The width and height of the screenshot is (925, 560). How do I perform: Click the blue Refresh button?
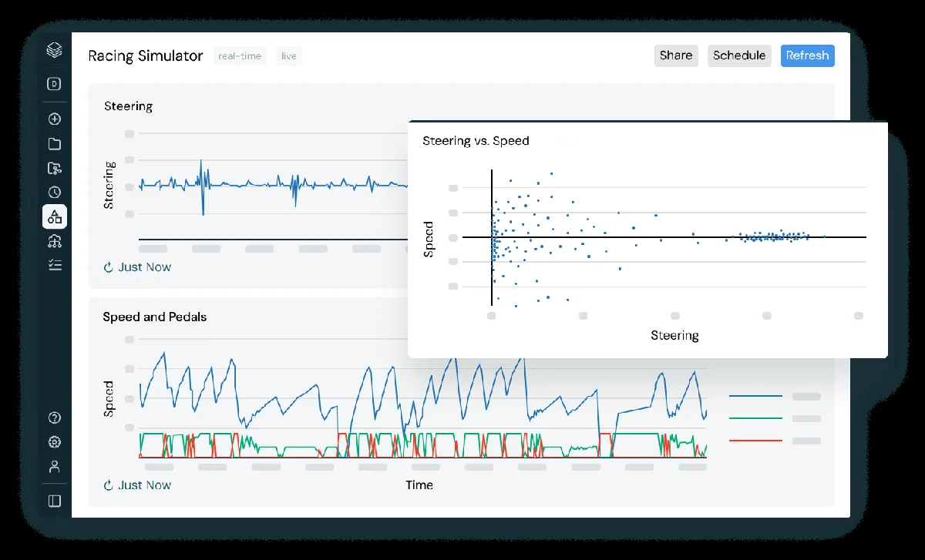pyautogui.click(x=807, y=55)
